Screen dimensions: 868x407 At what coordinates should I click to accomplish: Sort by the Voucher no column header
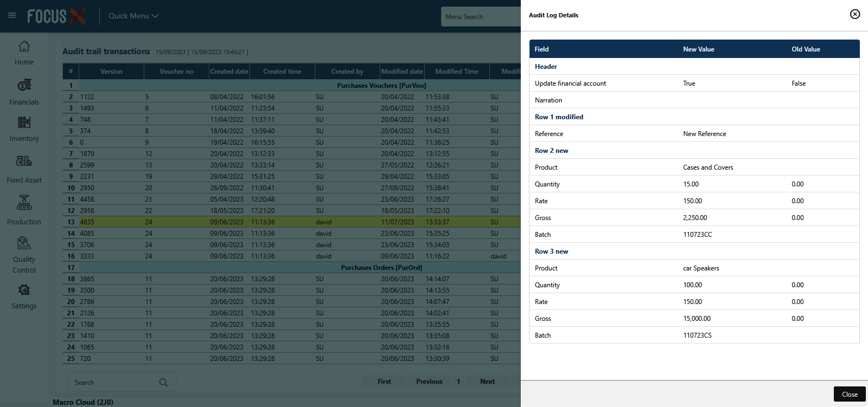click(176, 72)
